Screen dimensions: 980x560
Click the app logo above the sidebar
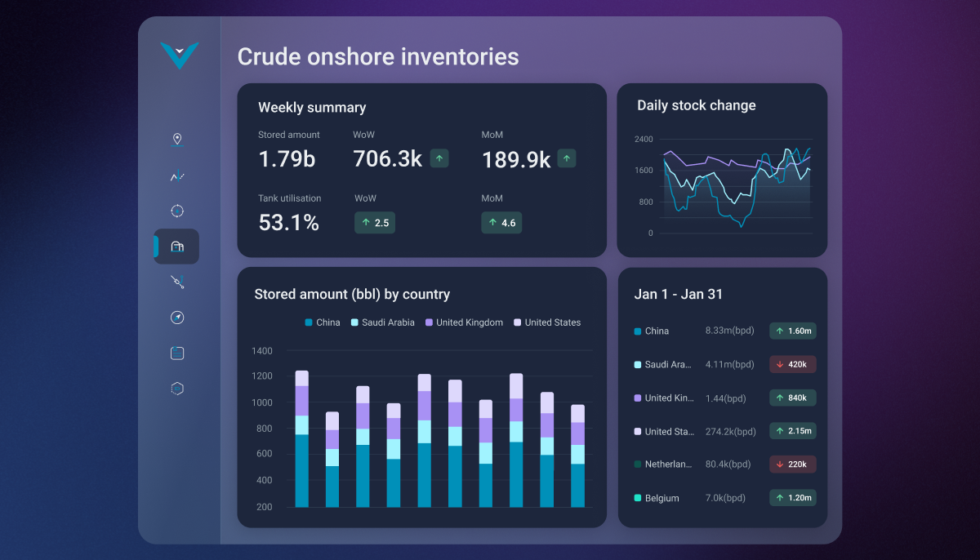(180, 56)
